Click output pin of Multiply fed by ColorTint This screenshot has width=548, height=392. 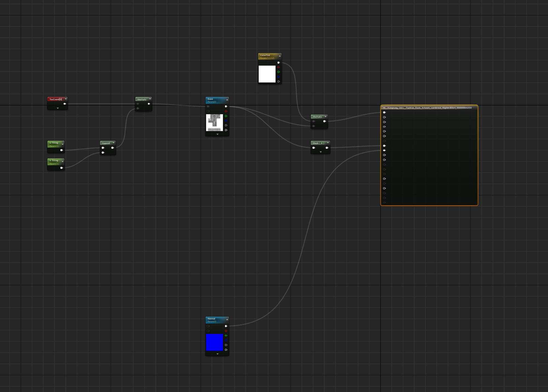(x=325, y=121)
